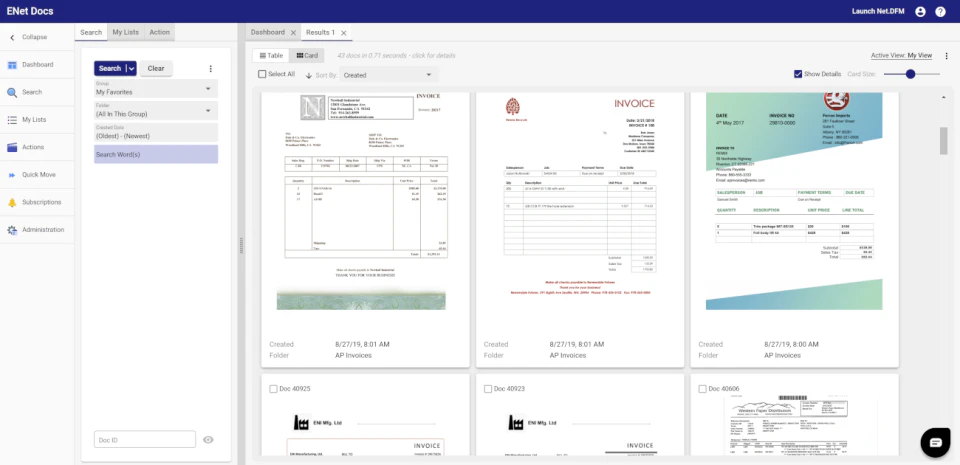Click Quick Move label in sidebar
The image size is (960, 465).
click(x=39, y=175)
